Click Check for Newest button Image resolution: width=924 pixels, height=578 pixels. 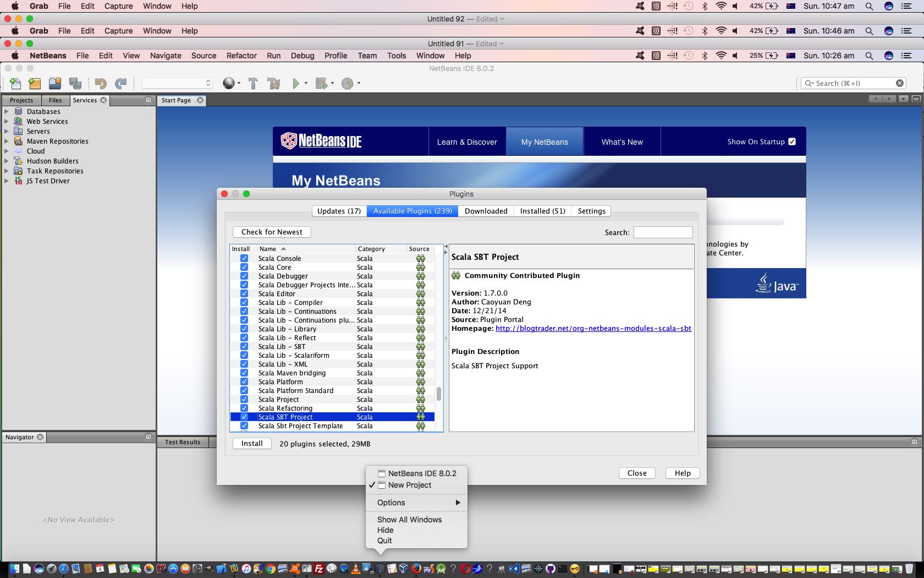[x=272, y=232]
